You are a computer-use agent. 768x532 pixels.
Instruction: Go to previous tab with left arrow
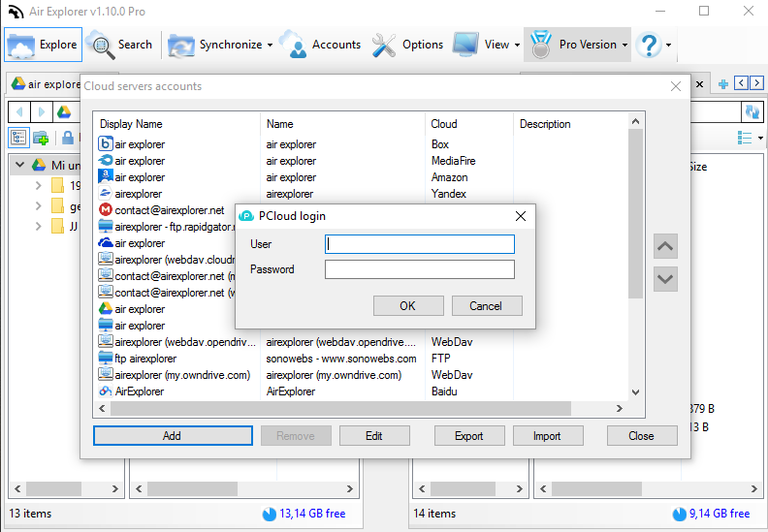(x=741, y=82)
